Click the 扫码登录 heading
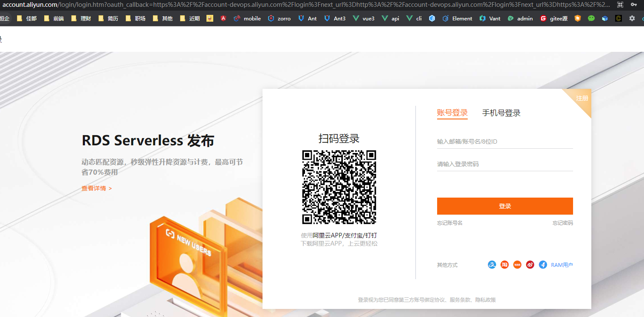 click(339, 138)
